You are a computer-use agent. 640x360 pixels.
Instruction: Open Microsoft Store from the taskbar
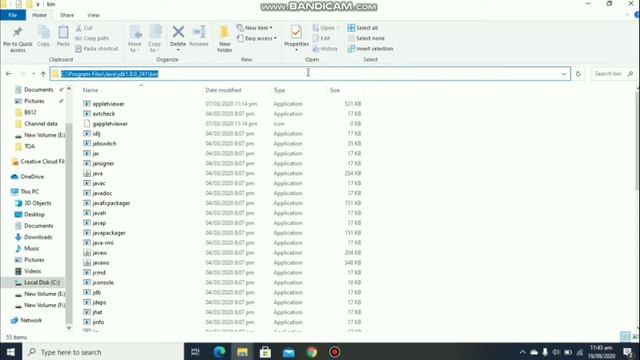(x=265, y=352)
